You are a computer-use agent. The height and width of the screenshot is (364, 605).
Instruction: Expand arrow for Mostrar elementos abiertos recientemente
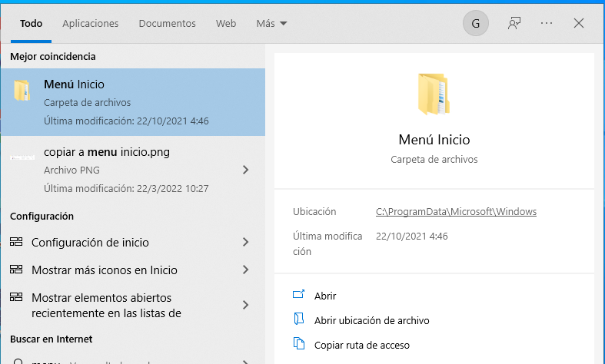[x=245, y=306]
